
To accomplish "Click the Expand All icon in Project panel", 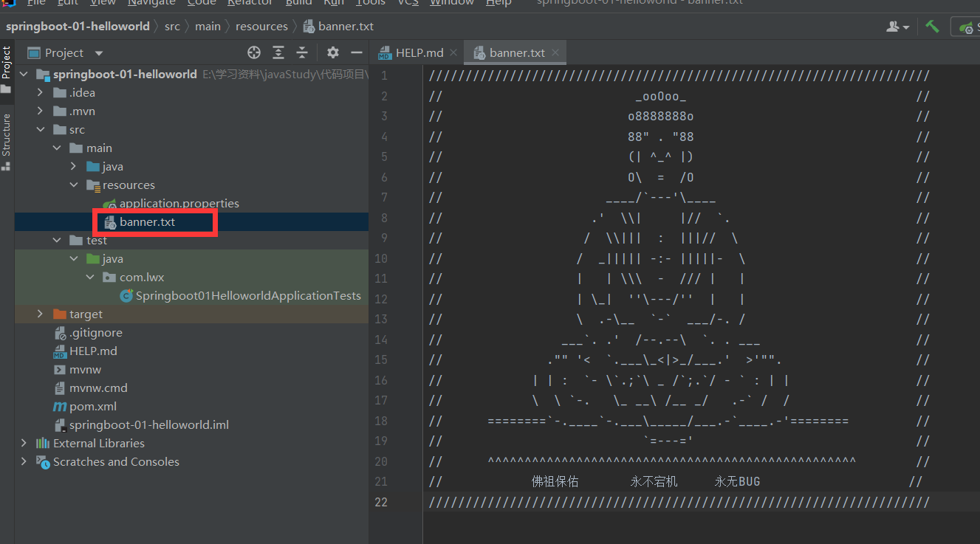I will coord(278,52).
